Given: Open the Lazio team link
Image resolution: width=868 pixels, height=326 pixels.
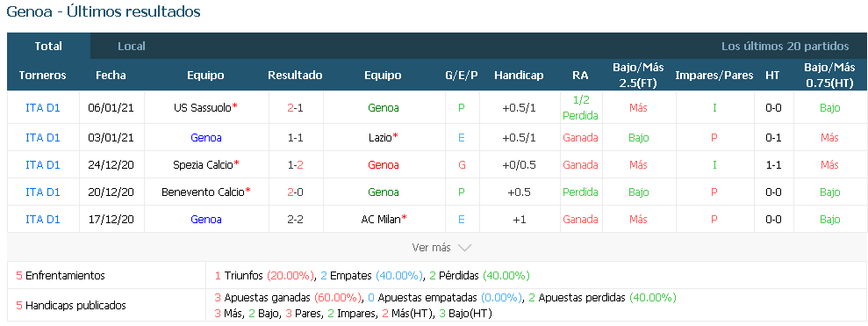Looking at the screenshot, I should point(383,137).
